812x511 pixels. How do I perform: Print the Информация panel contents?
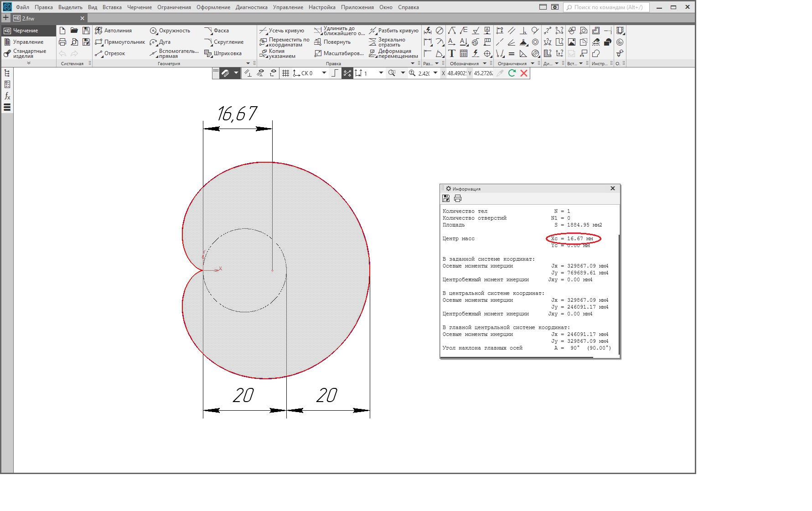[458, 198]
